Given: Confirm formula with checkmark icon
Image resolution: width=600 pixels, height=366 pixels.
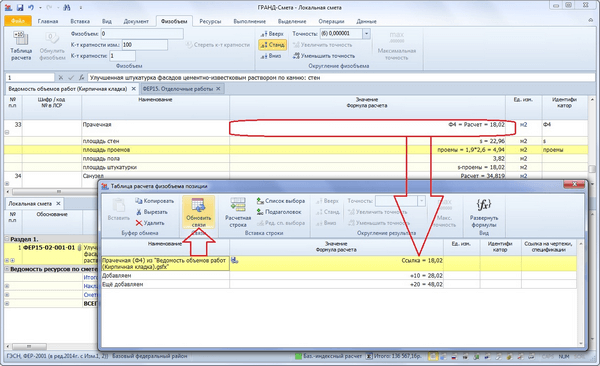Looking at the screenshot, I should pyautogui.click(x=71, y=78).
